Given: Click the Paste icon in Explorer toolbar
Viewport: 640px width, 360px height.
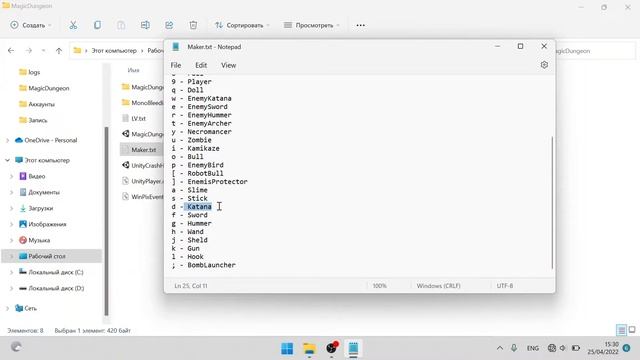Looking at the screenshot, I should click(x=121, y=25).
